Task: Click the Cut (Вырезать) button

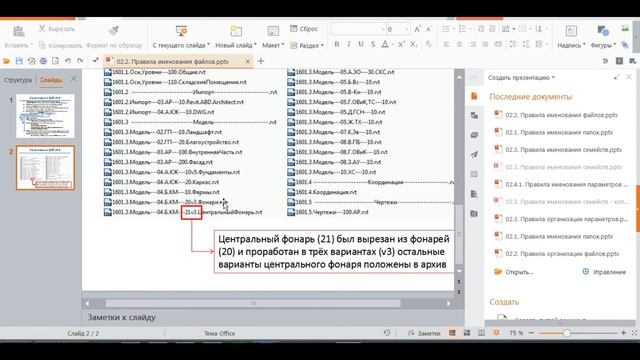Action: [x=57, y=29]
